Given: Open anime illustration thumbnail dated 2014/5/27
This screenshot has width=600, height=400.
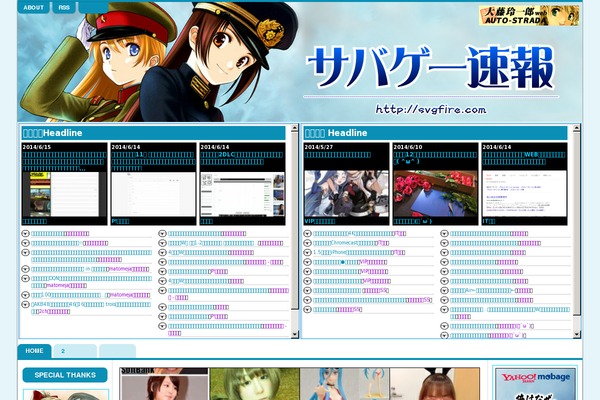Looking at the screenshot, I should [346, 193].
